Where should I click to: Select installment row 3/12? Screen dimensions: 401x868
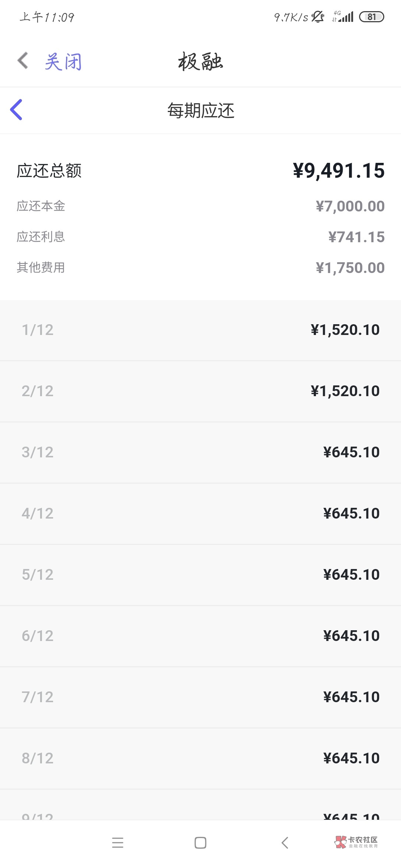200,453
